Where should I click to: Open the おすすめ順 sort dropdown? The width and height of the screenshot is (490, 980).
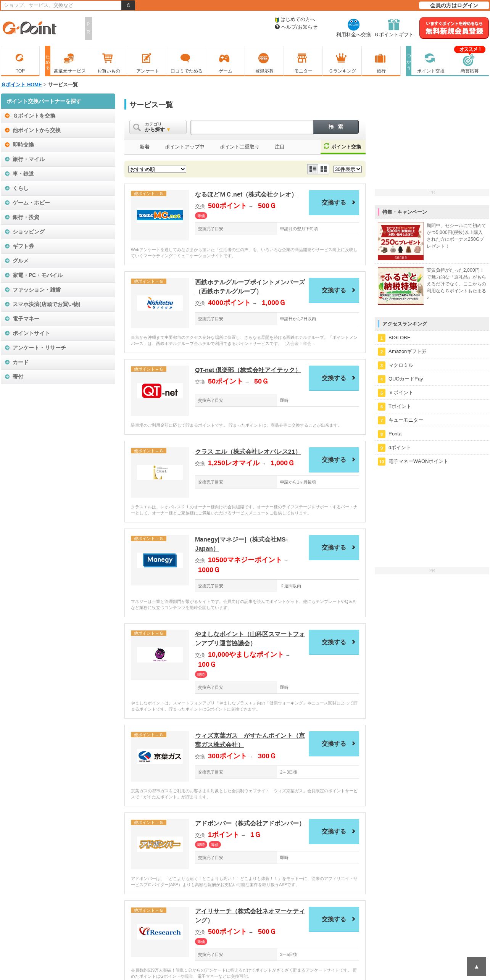coord(157,169)
